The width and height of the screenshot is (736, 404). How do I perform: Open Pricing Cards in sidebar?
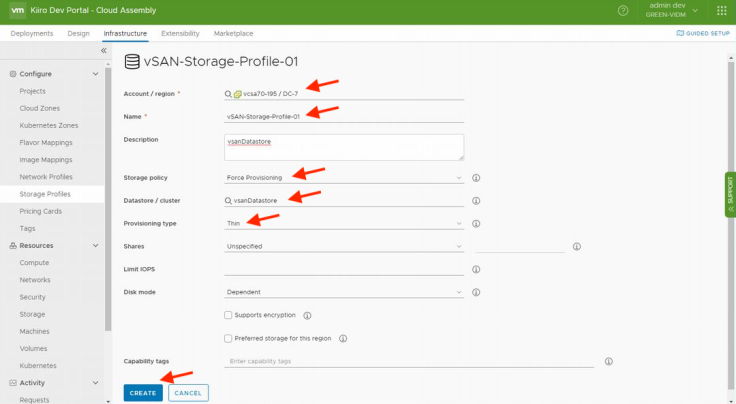click(x=41, y=211)
